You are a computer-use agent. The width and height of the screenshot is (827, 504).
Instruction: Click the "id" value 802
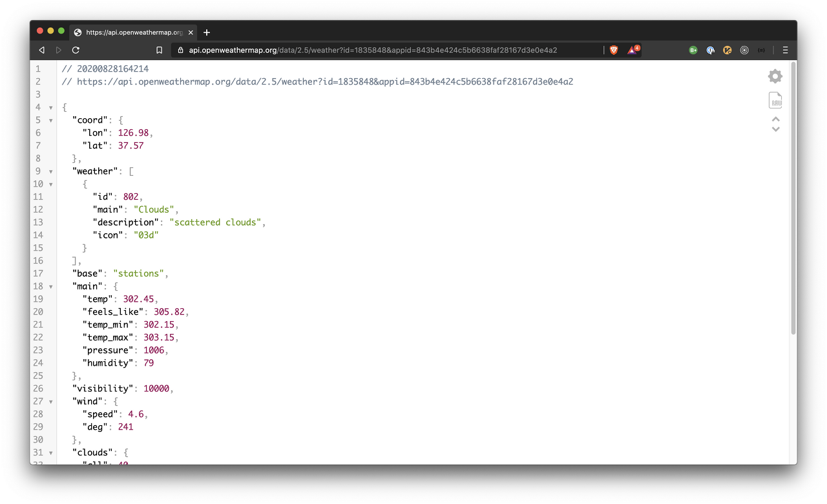point(131,196)
